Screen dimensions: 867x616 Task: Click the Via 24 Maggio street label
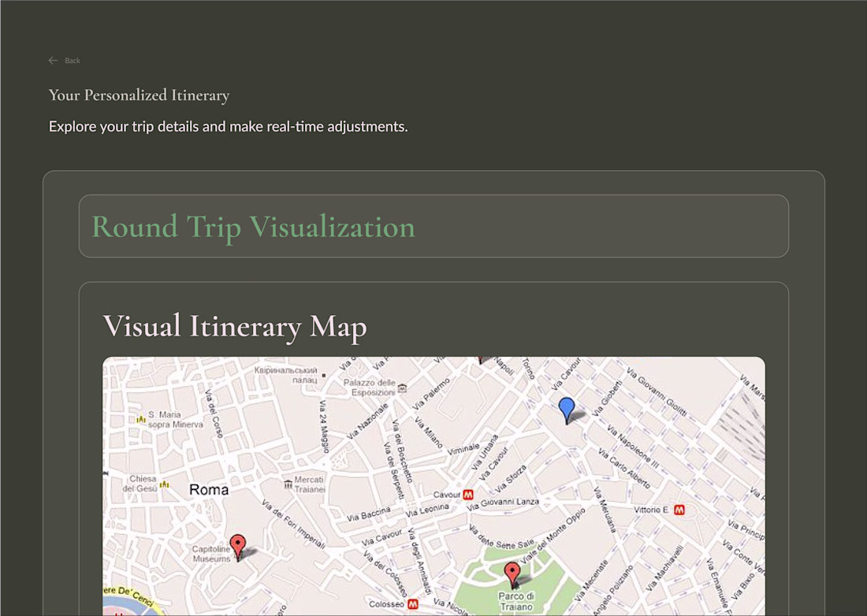tap(324, 426)
